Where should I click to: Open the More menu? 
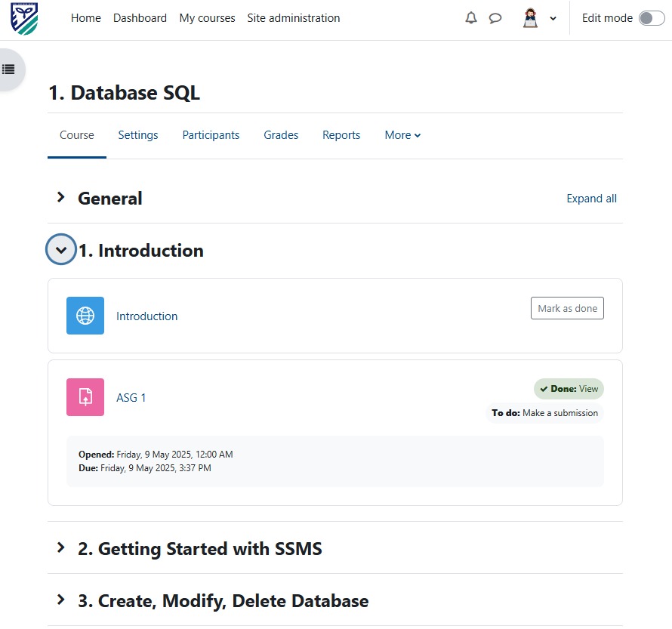402,134
